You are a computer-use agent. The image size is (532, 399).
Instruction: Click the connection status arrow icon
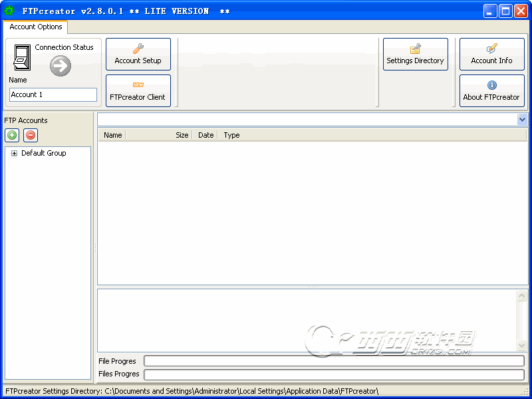coord(61,66)
